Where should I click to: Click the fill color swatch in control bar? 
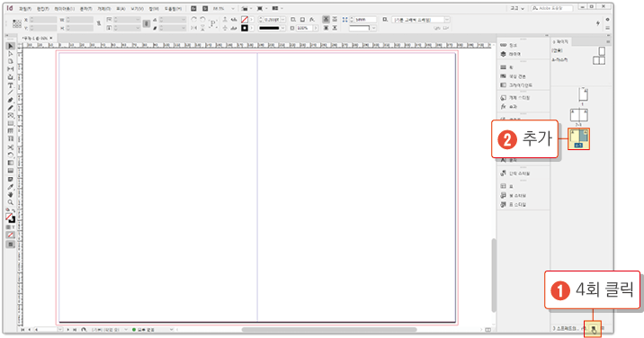click(245, 20)
